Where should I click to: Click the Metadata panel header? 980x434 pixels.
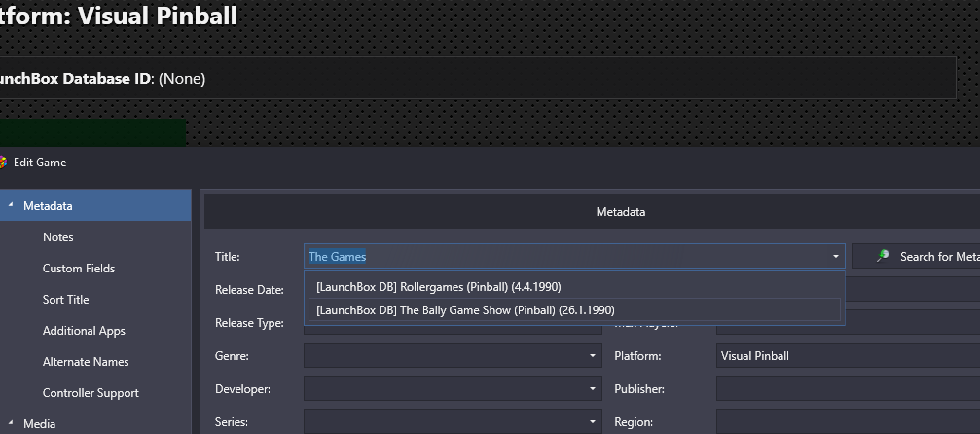point(592,212)
